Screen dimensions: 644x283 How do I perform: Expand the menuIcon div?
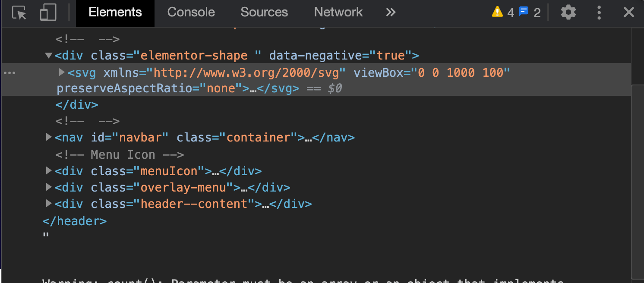48,171
